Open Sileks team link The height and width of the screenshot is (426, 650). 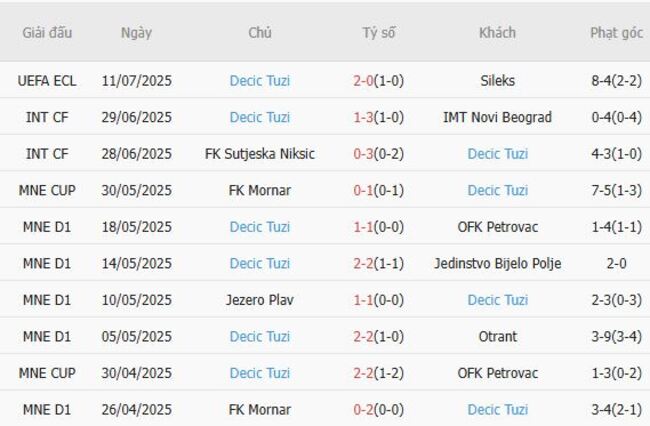point(497,80)
